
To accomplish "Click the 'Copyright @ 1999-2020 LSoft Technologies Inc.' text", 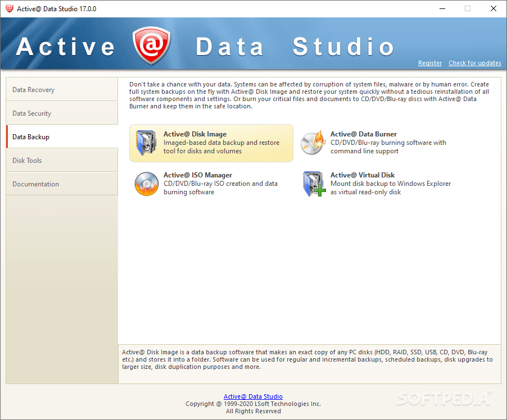I will (253, 404).
